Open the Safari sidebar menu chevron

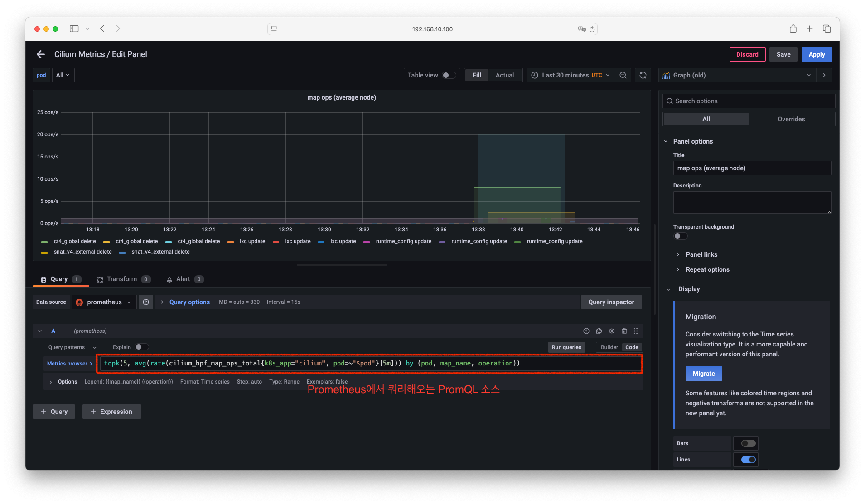[87, 29]
